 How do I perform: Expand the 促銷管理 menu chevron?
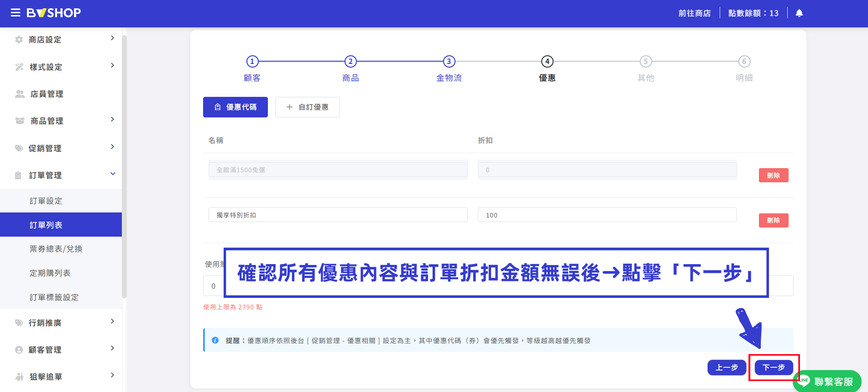tap(112, 147)
